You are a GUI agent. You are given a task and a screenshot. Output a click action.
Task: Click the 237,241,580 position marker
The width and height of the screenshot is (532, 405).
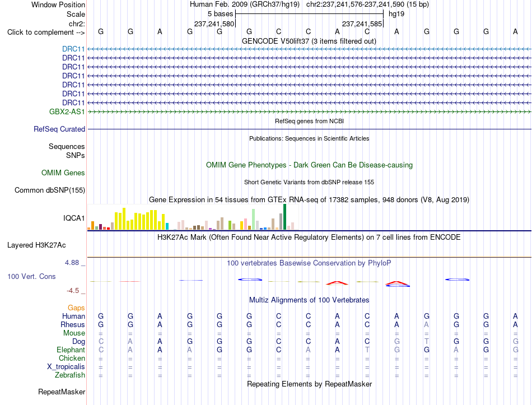pyautogui.click(x=214, y=24)
